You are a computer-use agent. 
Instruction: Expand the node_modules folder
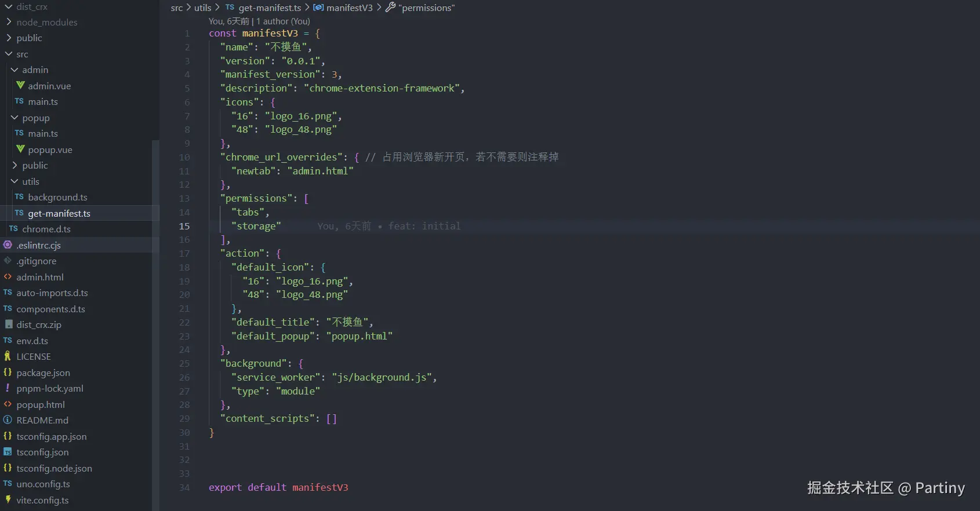[x=9, y=22]
